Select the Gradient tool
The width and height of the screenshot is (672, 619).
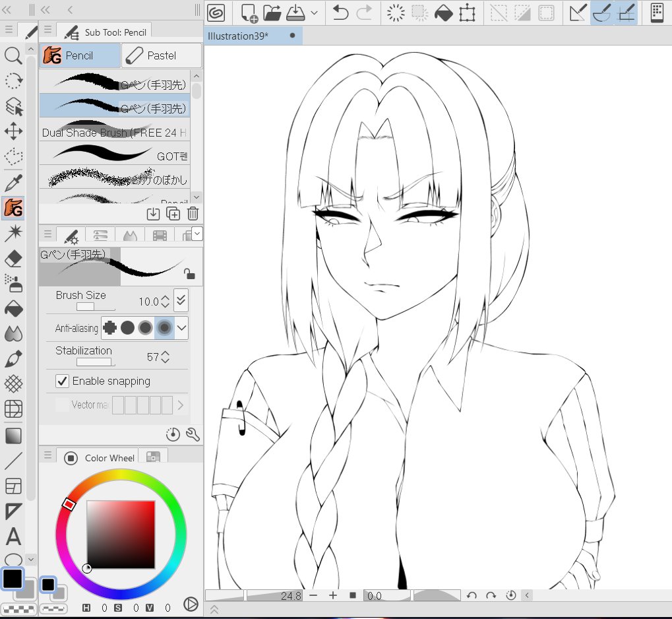point(13,436)
